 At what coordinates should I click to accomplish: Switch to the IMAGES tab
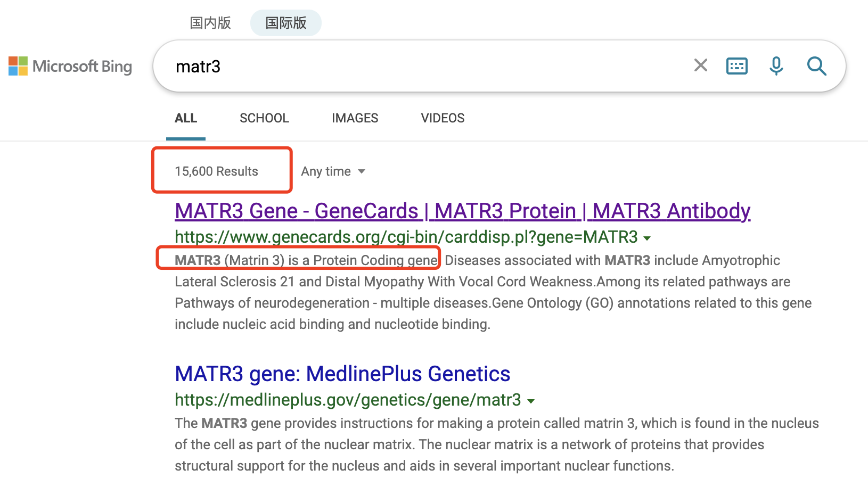coord(355,118)
